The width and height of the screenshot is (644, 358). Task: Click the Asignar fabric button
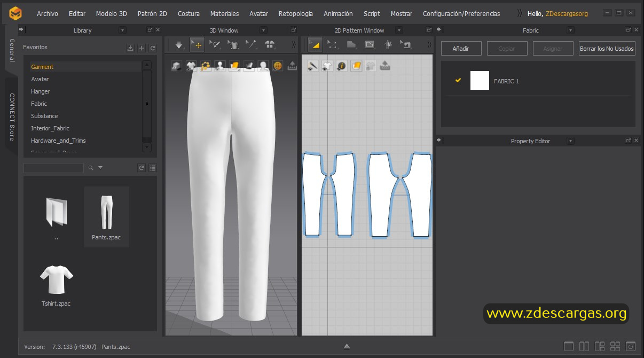click(553, 49)
